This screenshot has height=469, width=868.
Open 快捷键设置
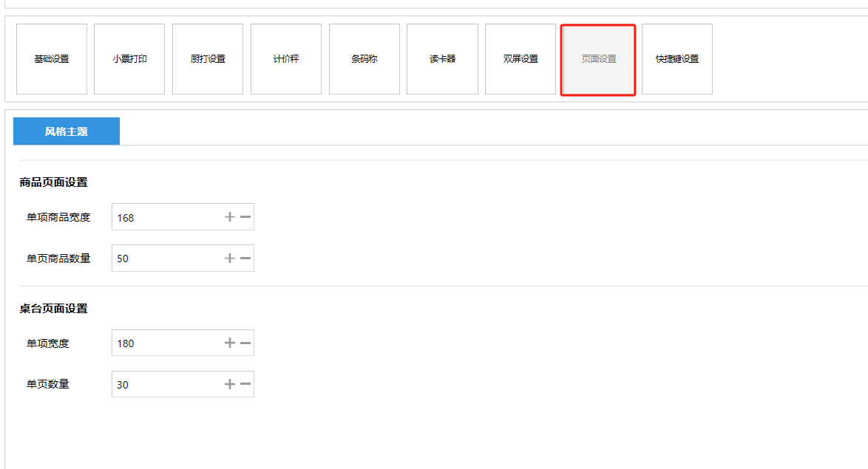coord(677,59)
